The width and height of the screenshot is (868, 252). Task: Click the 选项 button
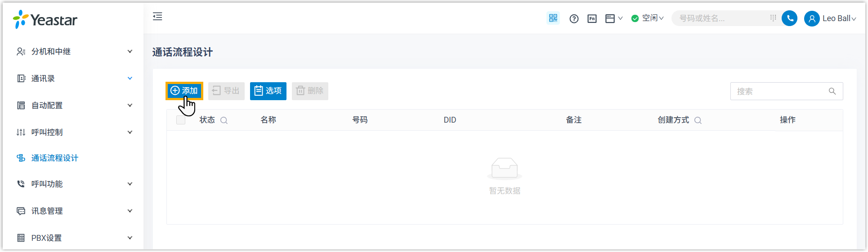[x=268, y=91]
